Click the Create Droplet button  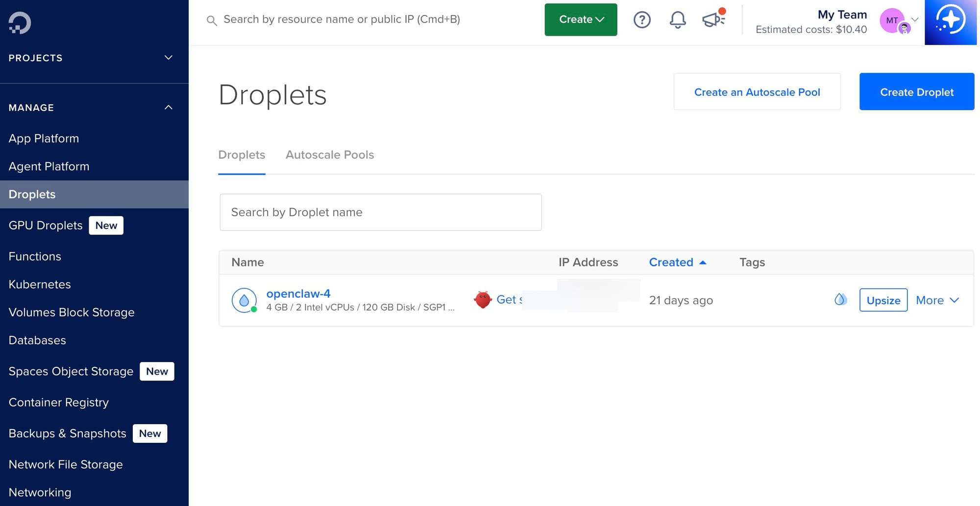(917, 92)
